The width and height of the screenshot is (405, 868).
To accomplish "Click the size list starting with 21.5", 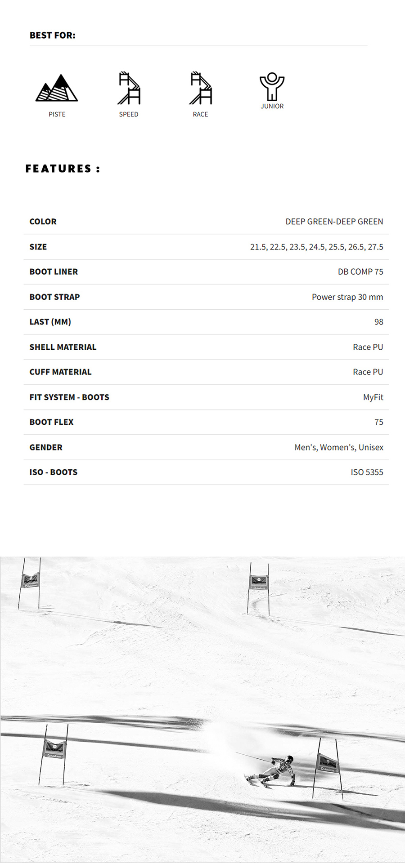I will pos(316,247).
